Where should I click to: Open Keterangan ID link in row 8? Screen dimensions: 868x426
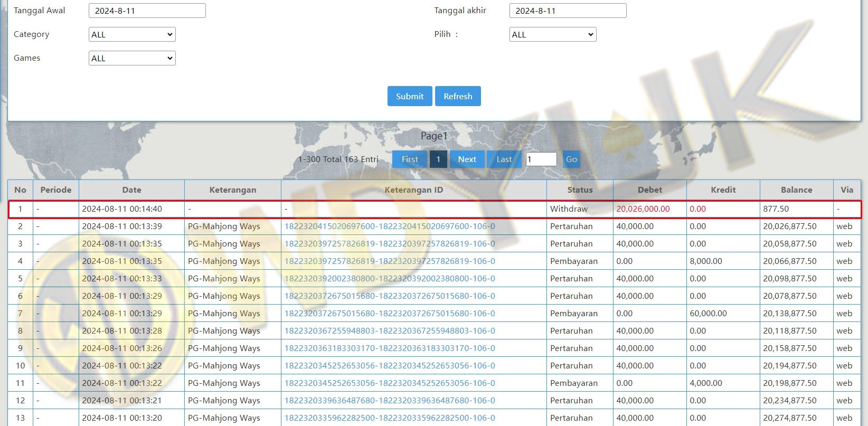click(x=390, y=330)
